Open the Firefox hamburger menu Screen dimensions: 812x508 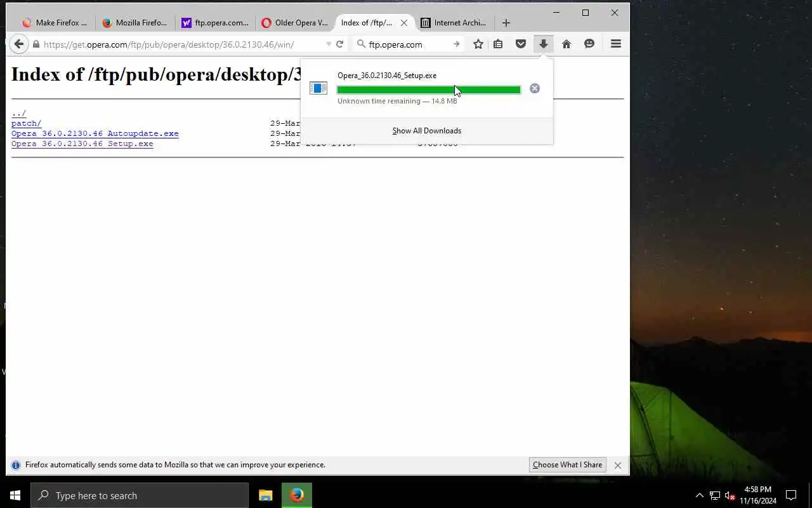(x=616, y=44)
